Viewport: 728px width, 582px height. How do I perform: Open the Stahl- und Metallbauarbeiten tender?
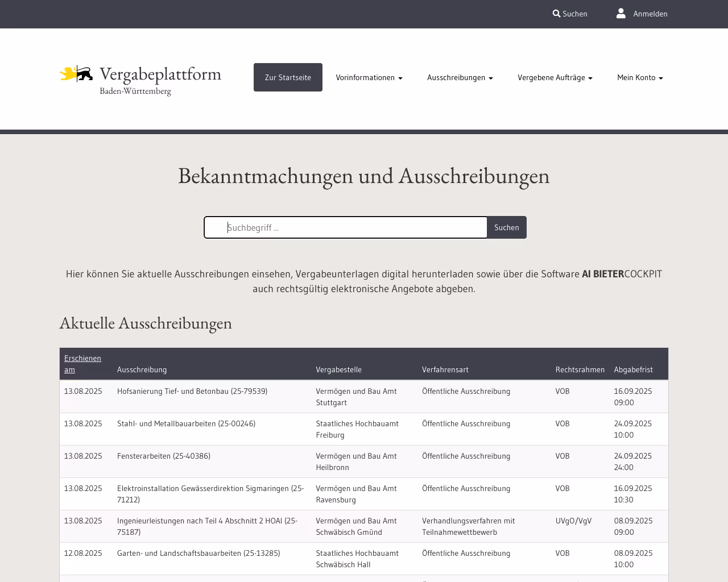click(186, 423)
